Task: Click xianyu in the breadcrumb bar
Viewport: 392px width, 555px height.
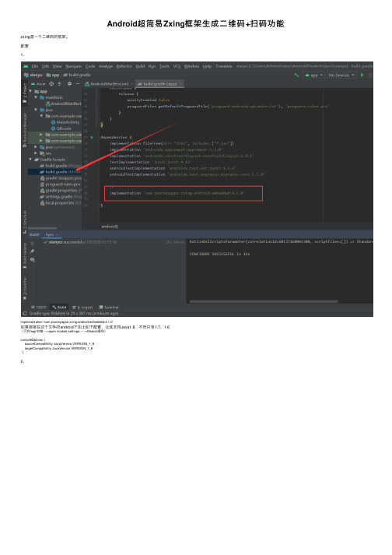Action: (x=33, y=75)
